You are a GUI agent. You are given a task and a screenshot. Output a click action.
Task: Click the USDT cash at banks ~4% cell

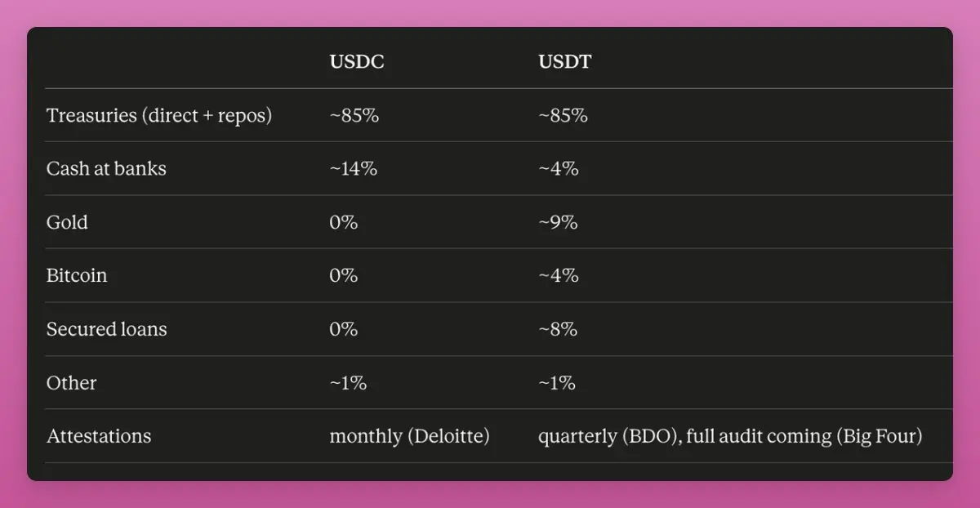click(x=559, y=168)
